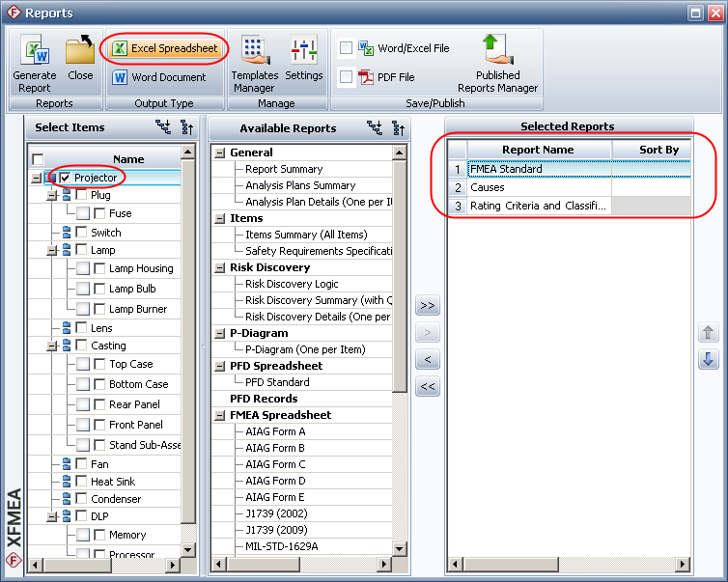
Task: Enable the PDF File save checkbox
Action: pyautogui.click(x=346, y=77)
